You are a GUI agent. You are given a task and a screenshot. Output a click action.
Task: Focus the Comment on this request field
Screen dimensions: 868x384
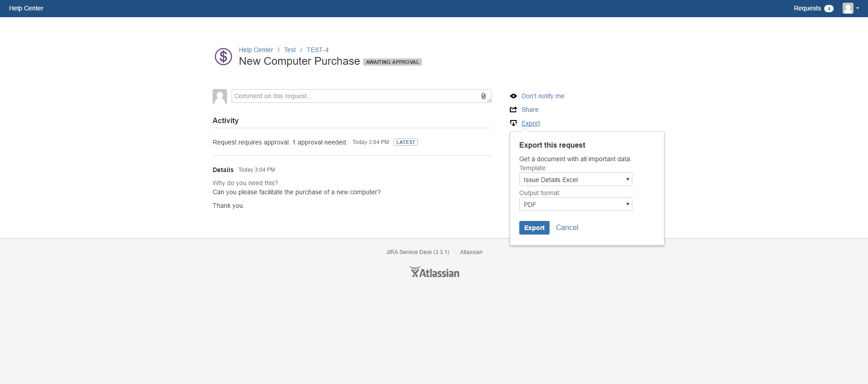point(355,96)
